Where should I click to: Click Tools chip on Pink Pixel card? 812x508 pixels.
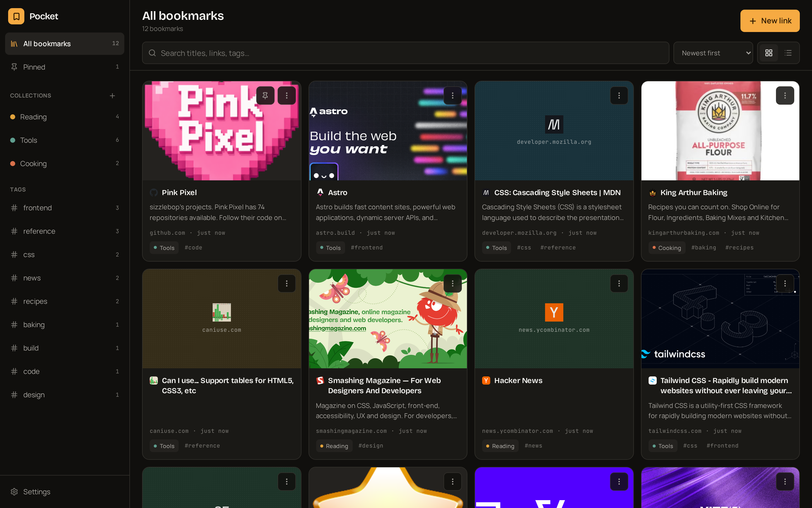164,248
